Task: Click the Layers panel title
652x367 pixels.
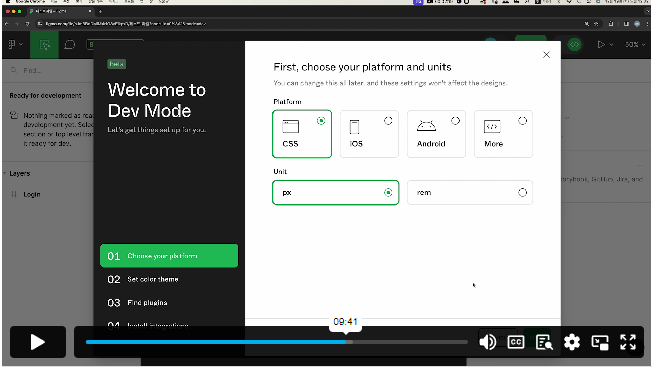Action: coord(20,173)
